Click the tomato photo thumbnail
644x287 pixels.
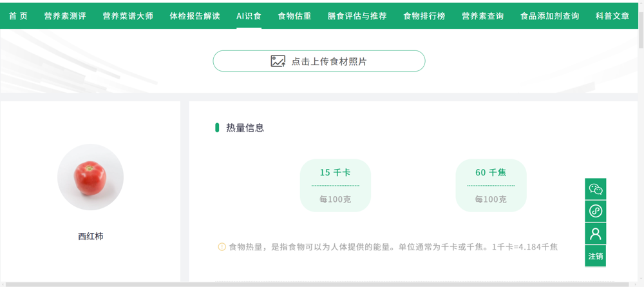pyautogui.click(x=90, y=177)
